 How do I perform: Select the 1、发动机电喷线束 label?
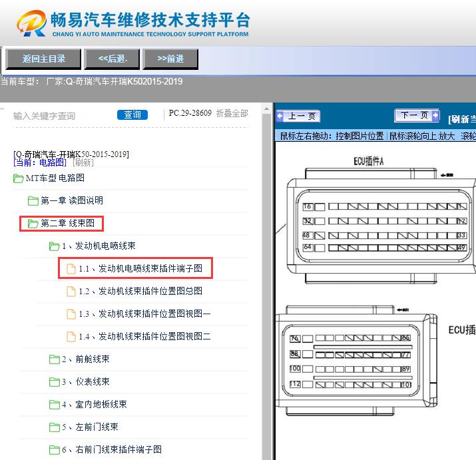99,246
